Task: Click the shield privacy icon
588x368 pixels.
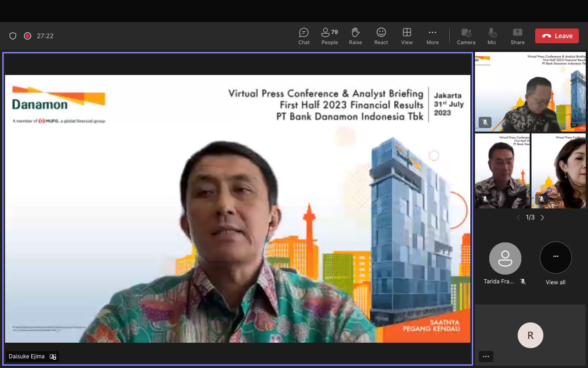Action: [x=13, y=36]
